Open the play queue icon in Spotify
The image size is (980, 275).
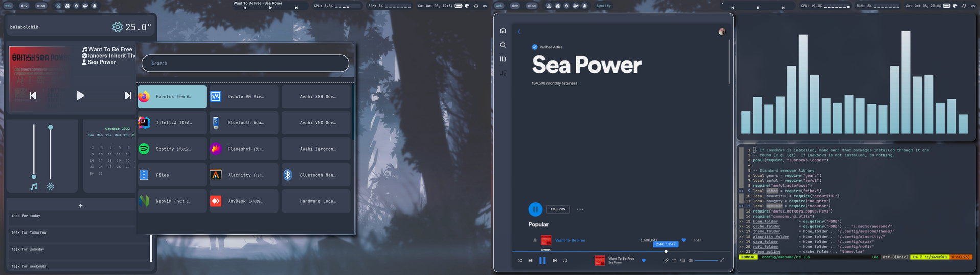point(674,260)
